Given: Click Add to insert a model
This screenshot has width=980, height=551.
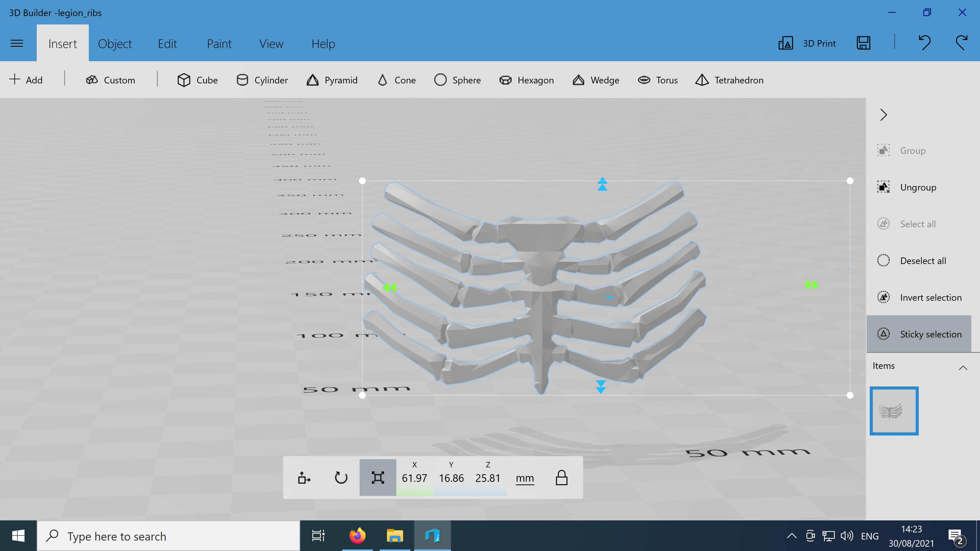Looking at the screenshot, I should (x=26, y=80).
